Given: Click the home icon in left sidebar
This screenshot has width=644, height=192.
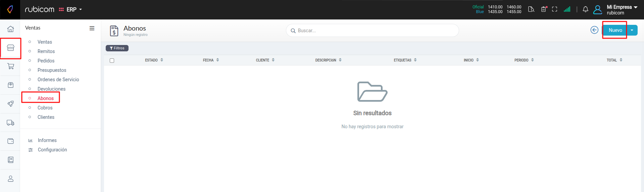Looking at the screenshot, I should 10,29.
